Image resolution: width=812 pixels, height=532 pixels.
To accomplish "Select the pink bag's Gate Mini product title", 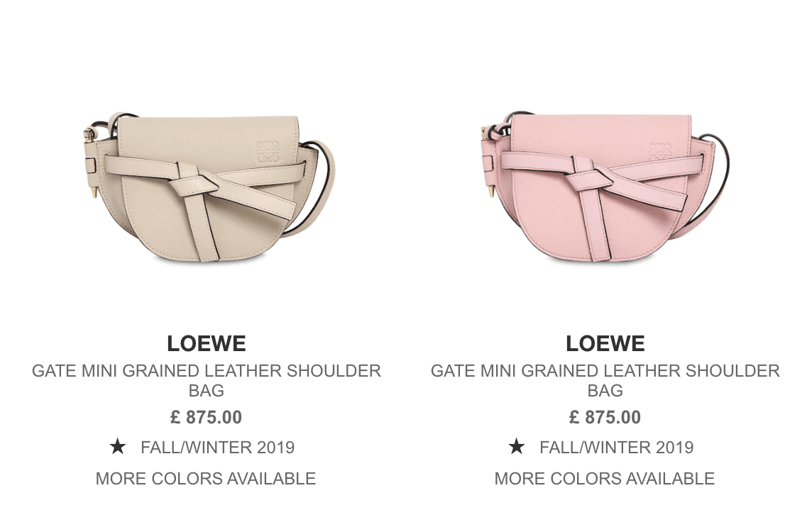I will click(x=605, y=380).
